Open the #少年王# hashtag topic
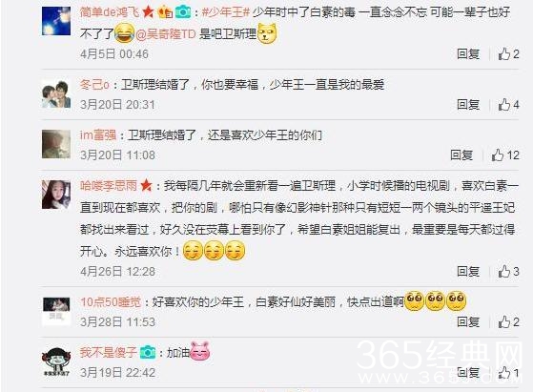 pos(226,12)
